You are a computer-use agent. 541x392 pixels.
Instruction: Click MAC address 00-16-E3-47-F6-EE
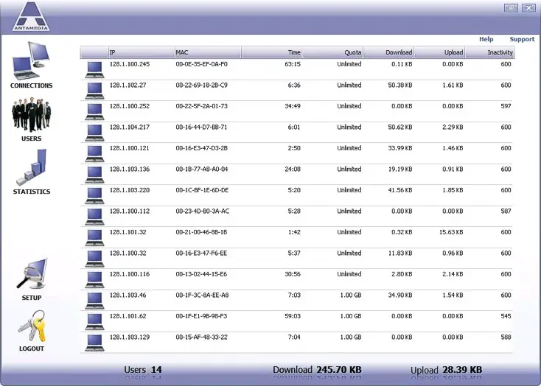click(x=201, y=253)
